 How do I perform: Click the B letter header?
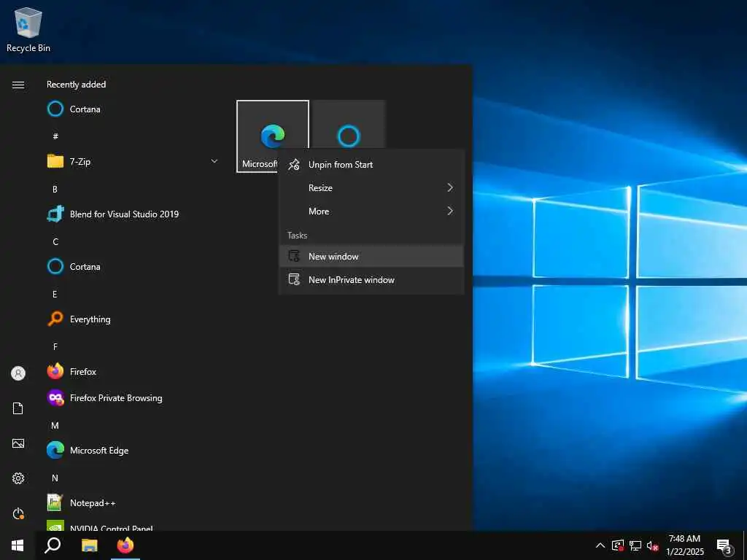pos(55,189)
